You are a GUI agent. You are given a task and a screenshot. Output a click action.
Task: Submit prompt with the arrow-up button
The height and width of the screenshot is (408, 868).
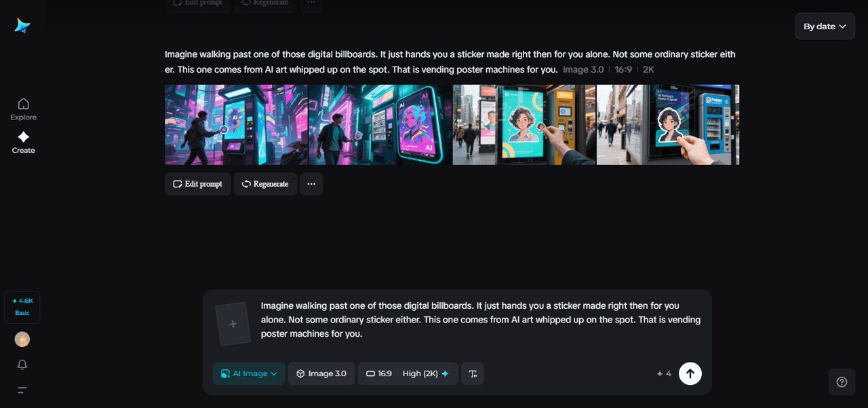pos(690,373)
